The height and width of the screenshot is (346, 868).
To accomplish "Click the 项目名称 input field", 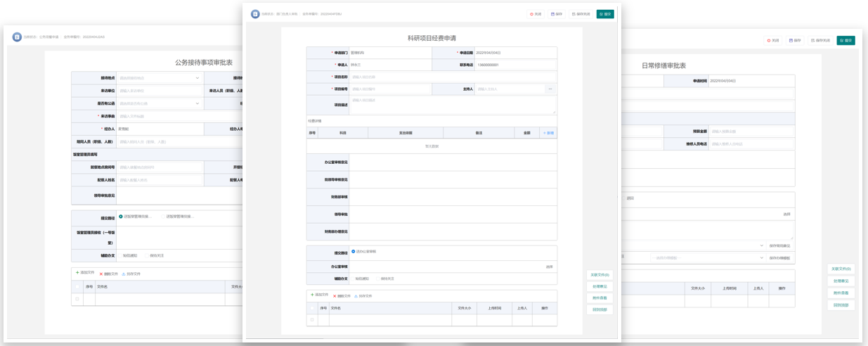I will coord(453,77).
